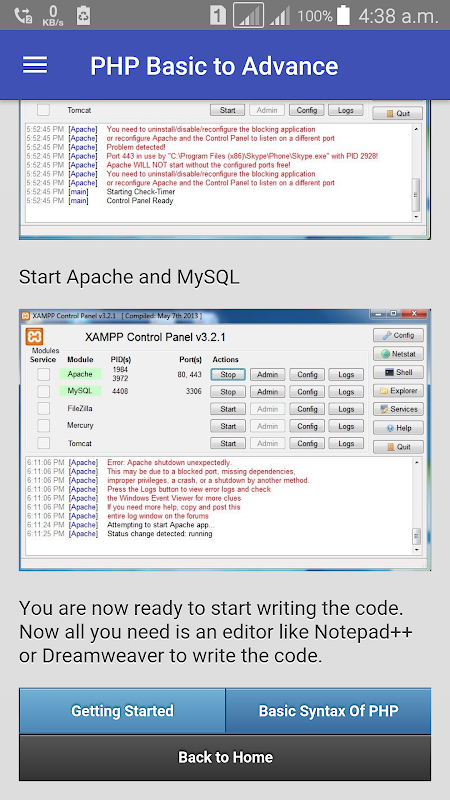Open Config for the Apache module

click(x=307, y=374)
